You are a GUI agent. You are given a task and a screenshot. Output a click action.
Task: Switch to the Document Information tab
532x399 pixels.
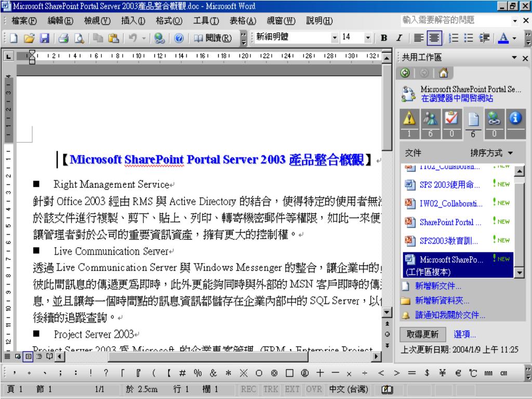click(515, 124)
